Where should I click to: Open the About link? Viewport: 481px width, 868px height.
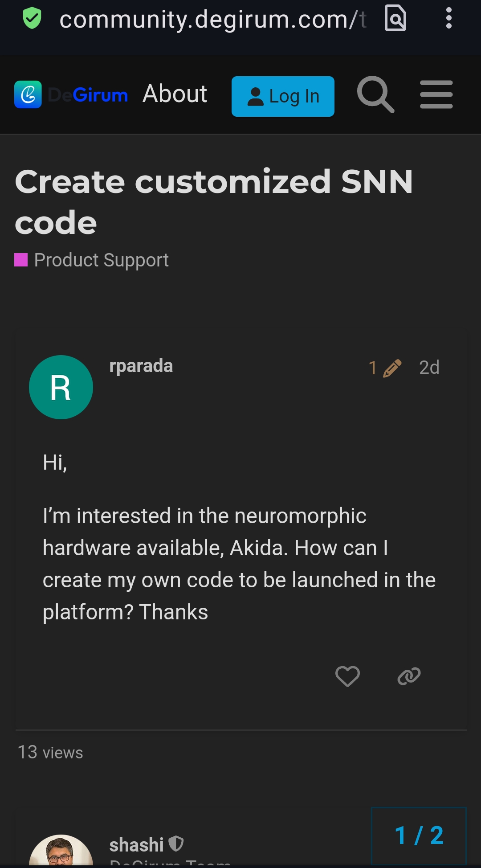tap(175, 94)
